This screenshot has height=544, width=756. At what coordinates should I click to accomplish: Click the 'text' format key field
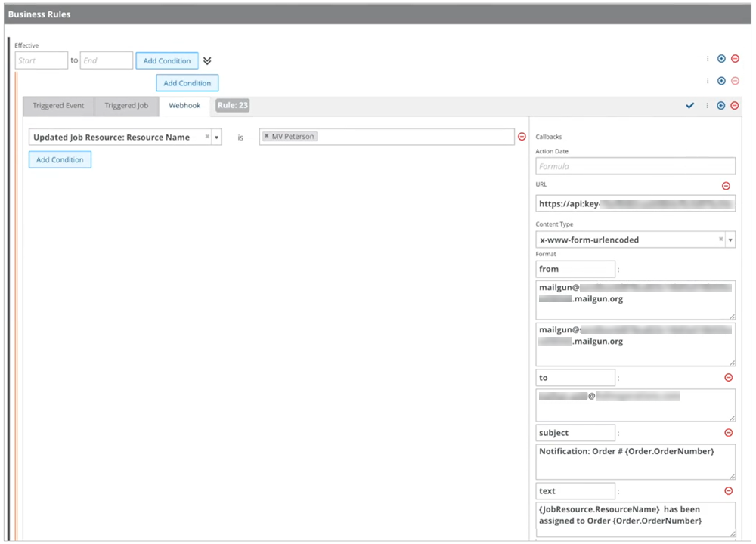575,490
